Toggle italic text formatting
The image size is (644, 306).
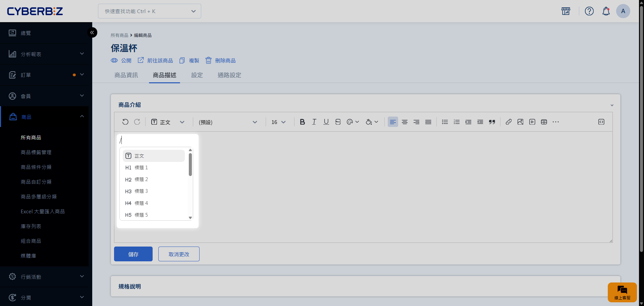[x=314, y=122]
